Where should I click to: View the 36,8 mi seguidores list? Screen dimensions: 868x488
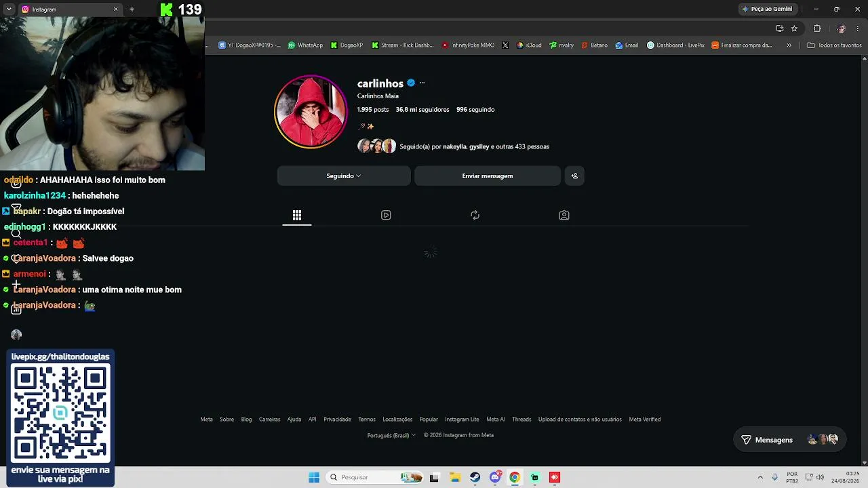tap(422, 110)
